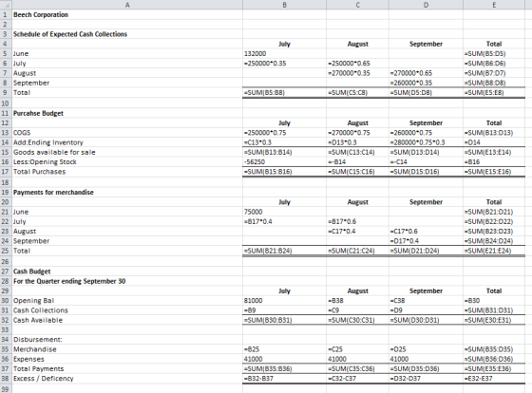532x393 pixels.
Task: Click the 81000 opening balance cell
Action: tap(284, 300)
